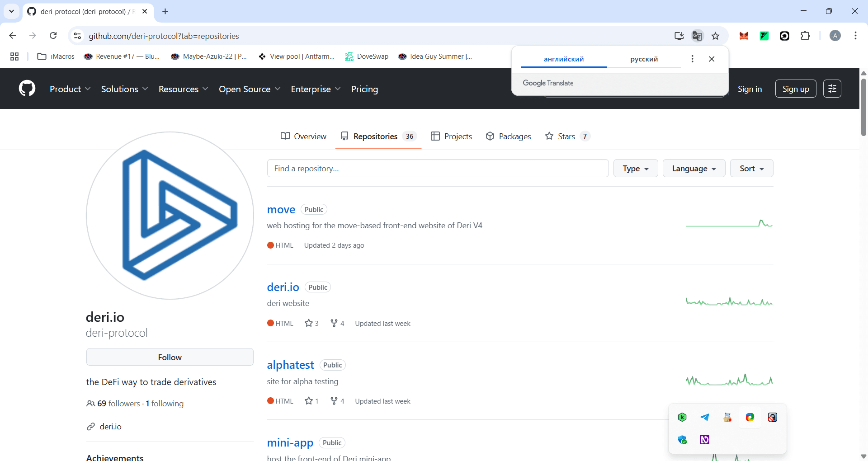Open a new browser tab
Screen dimensions: 868x461
[165, 11]
